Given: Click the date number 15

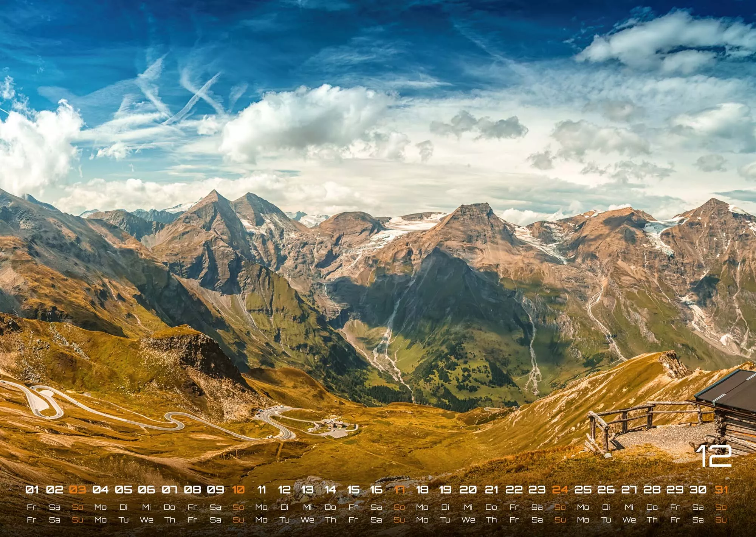Looking at the screenshot, I should click(353, 490).
